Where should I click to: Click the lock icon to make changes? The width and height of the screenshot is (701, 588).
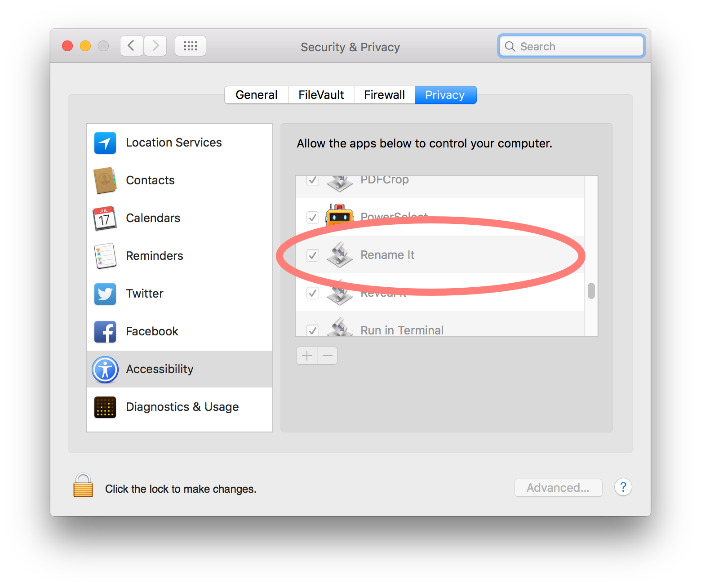[x=83, y=486]
